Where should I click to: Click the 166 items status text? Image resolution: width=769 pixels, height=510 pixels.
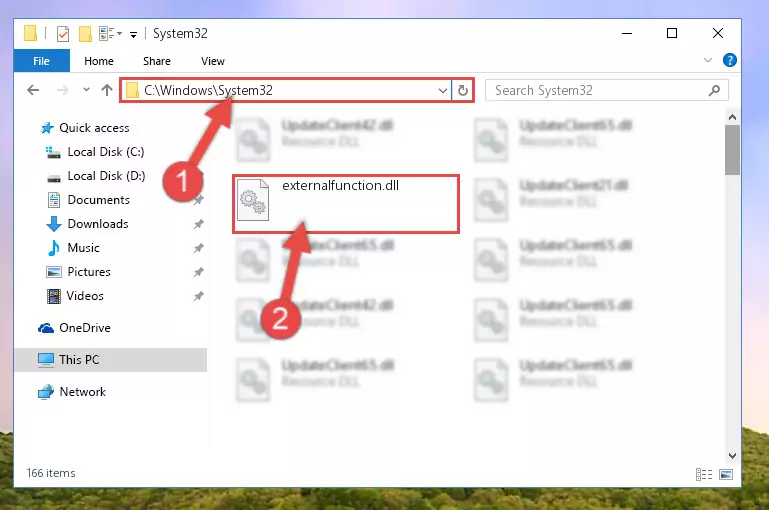(x=51, y=473)
